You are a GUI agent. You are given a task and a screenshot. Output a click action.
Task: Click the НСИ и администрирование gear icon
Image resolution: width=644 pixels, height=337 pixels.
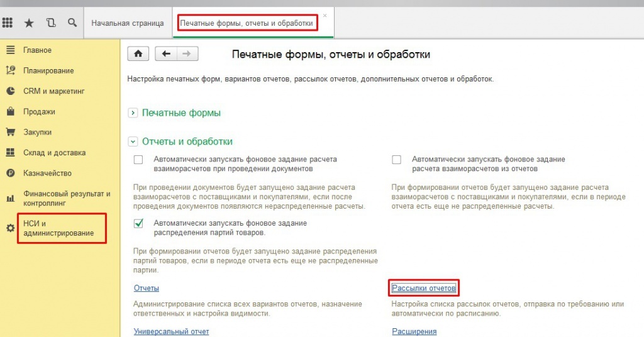point(10,228)
